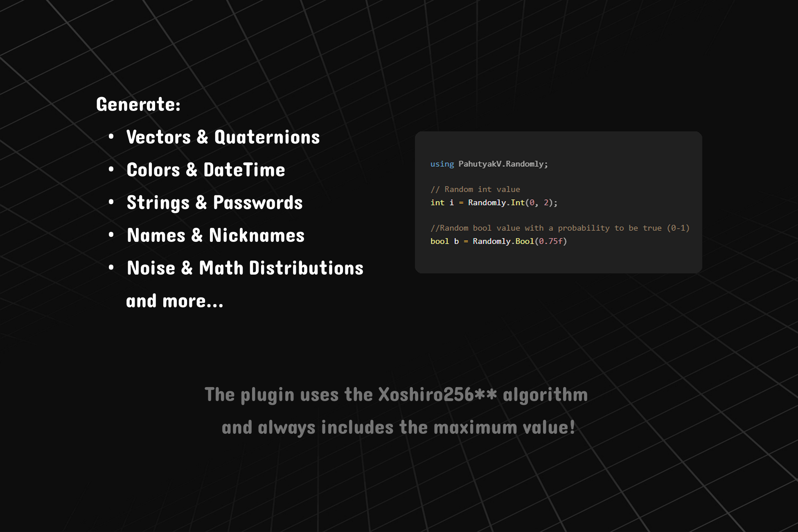Click the 'Names & Nicknames' bullet item

tap(216, 235)
